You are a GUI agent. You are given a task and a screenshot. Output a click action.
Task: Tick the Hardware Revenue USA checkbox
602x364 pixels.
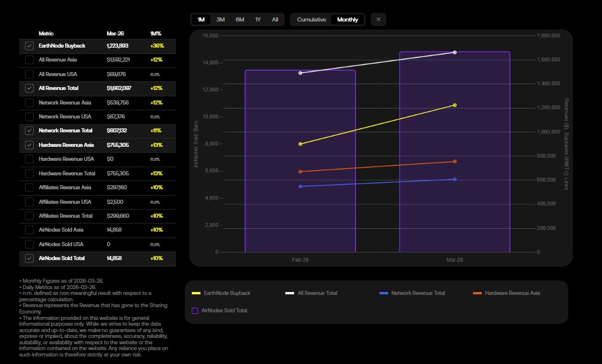[29, 159]
